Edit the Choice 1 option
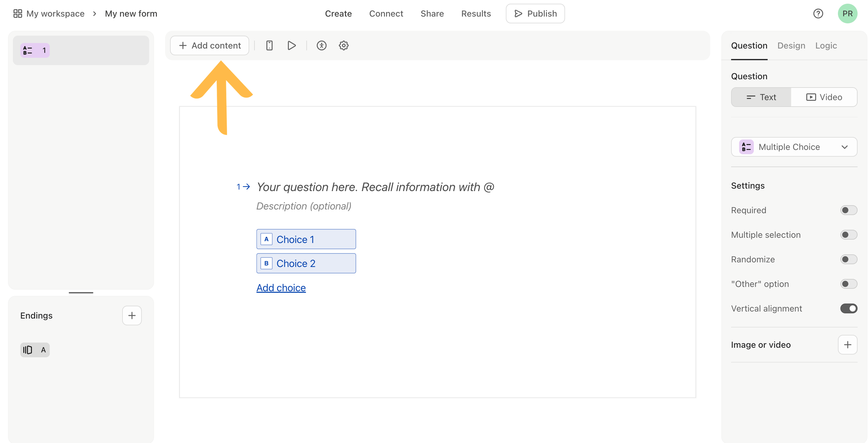868x443 pixels. click(x=306, y=239)
